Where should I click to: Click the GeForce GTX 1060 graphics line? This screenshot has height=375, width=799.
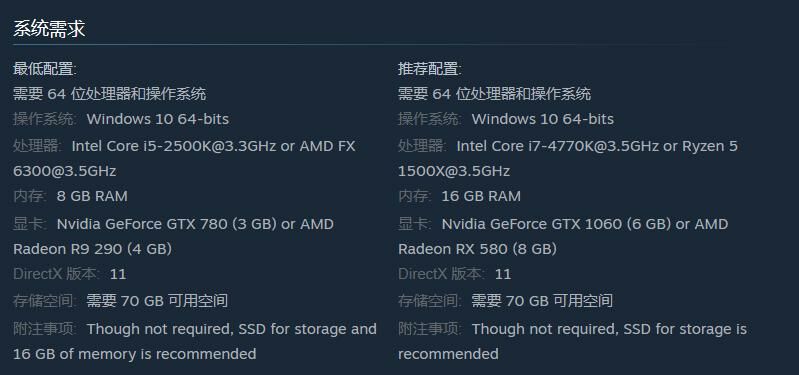(584, 224)
